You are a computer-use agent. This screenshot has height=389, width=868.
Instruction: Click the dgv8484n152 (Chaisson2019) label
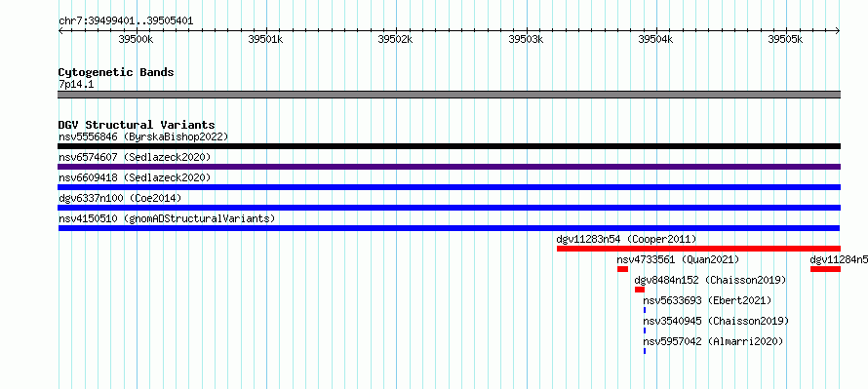710,280
